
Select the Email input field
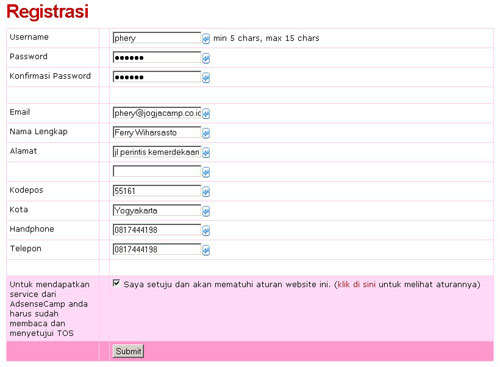pyautogui.click(x=157, y=113)
